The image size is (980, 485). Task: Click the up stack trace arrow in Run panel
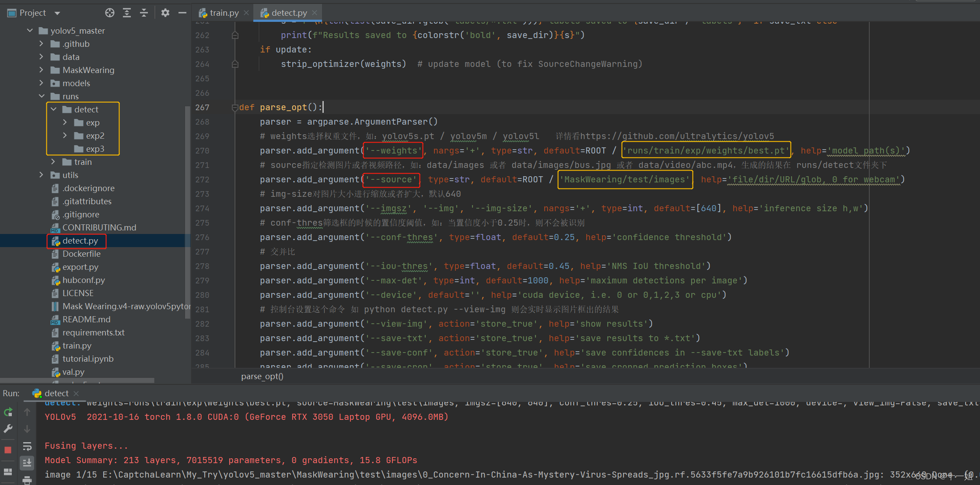(27, 412)
